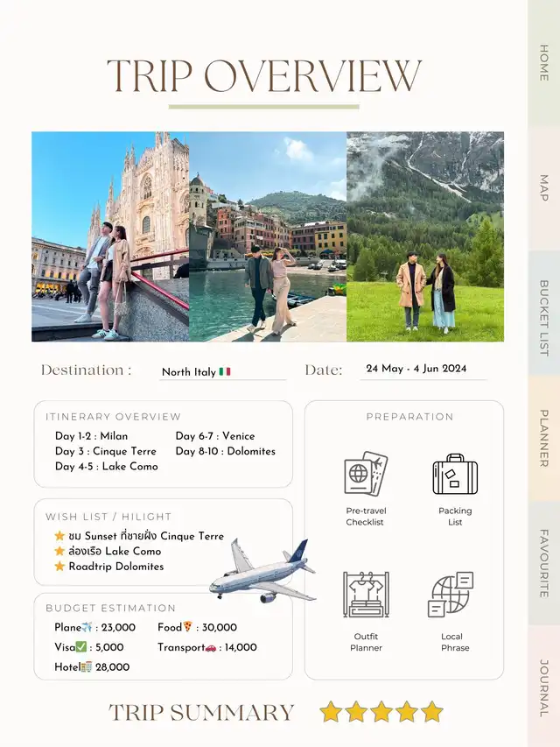Open the Outfit Planner clothes rack icon
The width and height of the screenshot is (560, 747).
pos(366,595)
